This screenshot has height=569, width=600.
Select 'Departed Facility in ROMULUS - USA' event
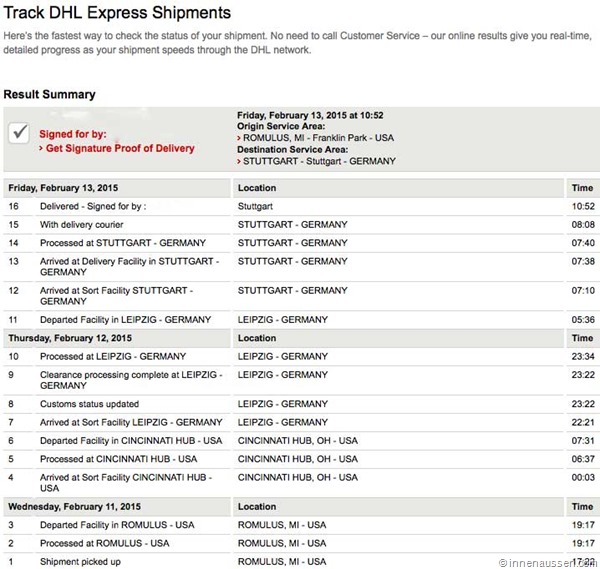click(x=117, y=525)
